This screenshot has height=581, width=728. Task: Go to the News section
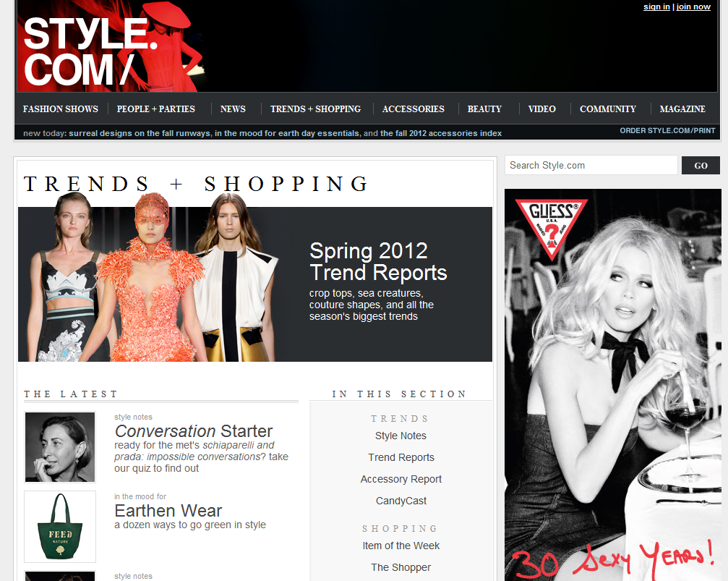pos(233,109)
